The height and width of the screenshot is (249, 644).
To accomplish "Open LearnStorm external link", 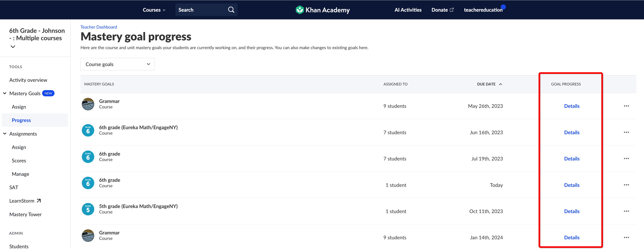I will 25,201.
